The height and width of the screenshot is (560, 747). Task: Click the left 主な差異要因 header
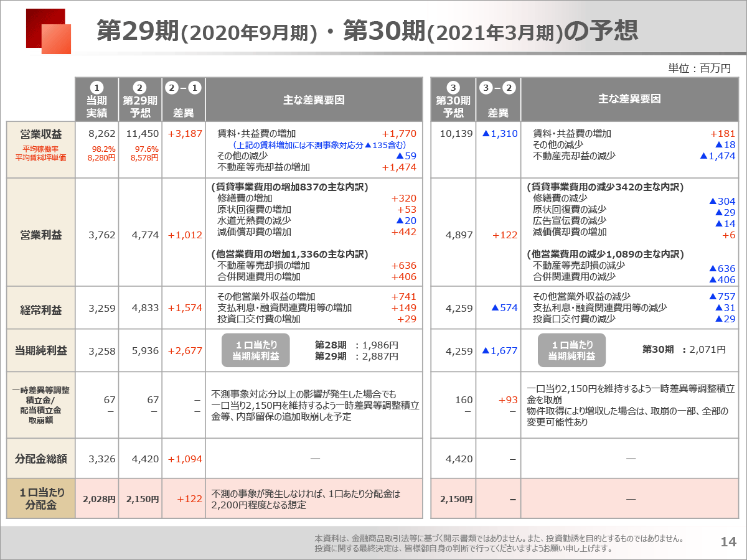(x=314, y=100)
